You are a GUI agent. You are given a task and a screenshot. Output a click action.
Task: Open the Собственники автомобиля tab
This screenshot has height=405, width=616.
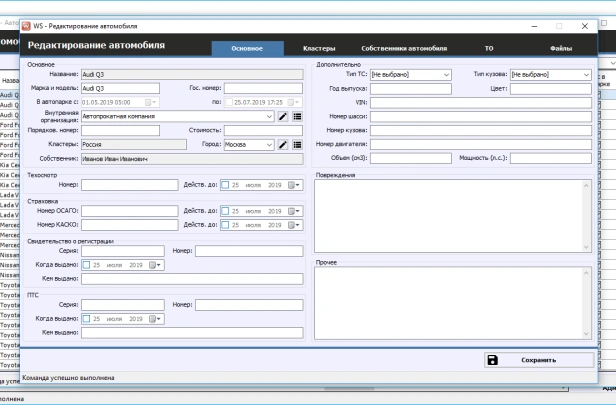pyautogui.click(x=403, y=48)
